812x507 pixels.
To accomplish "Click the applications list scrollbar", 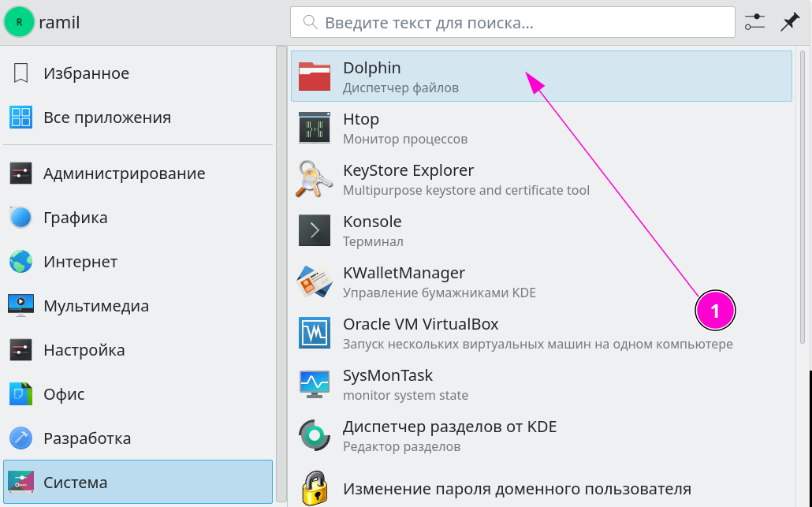I will [803, 197].
